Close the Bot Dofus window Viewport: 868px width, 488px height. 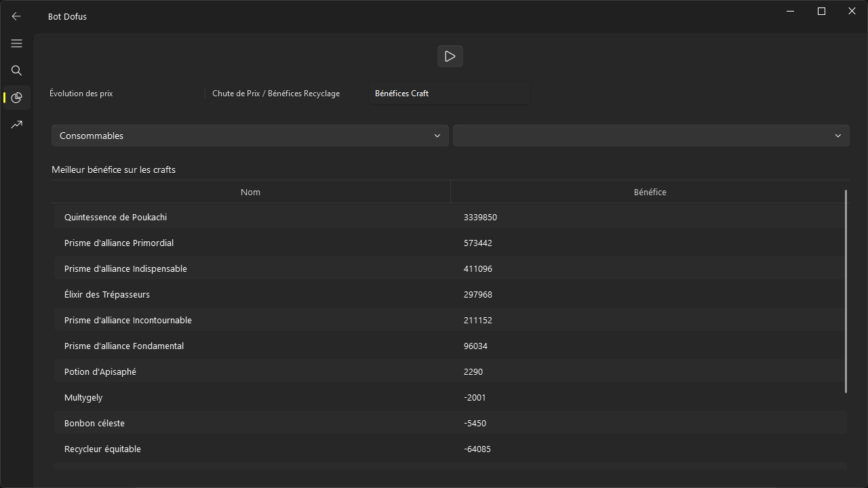tap(852, 11)
